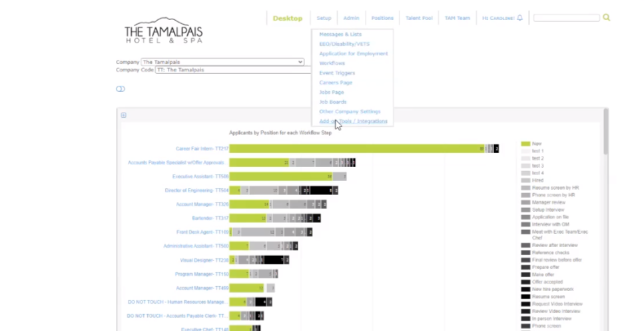The image size is (644, 331).
Task: Open Front Desk Agent- TT109 link
Action: click(202, 232)
